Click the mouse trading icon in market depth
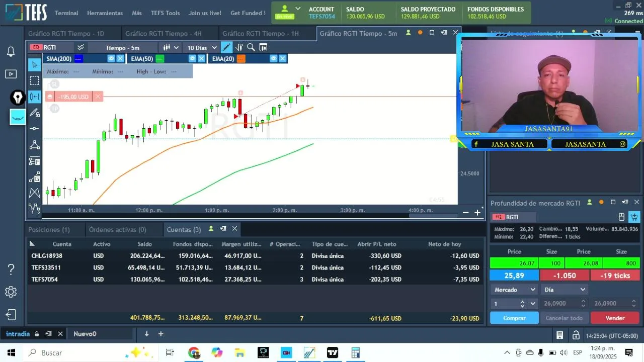Image resolution: width=644 pixels, height=362 pixels. (621, 217)
